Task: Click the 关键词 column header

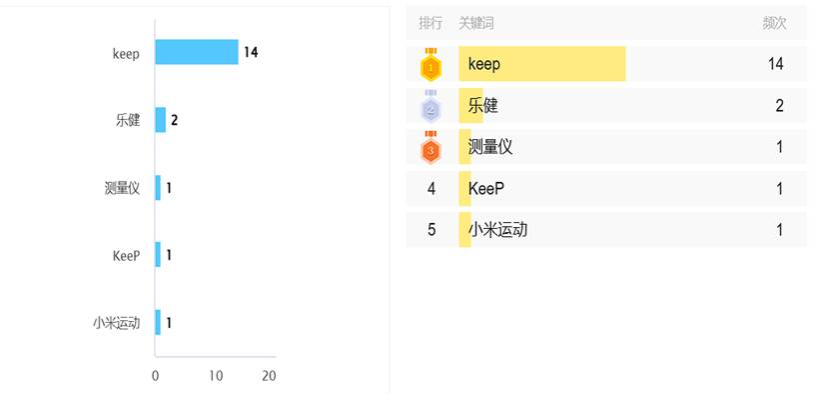Action: click(477, 23)
